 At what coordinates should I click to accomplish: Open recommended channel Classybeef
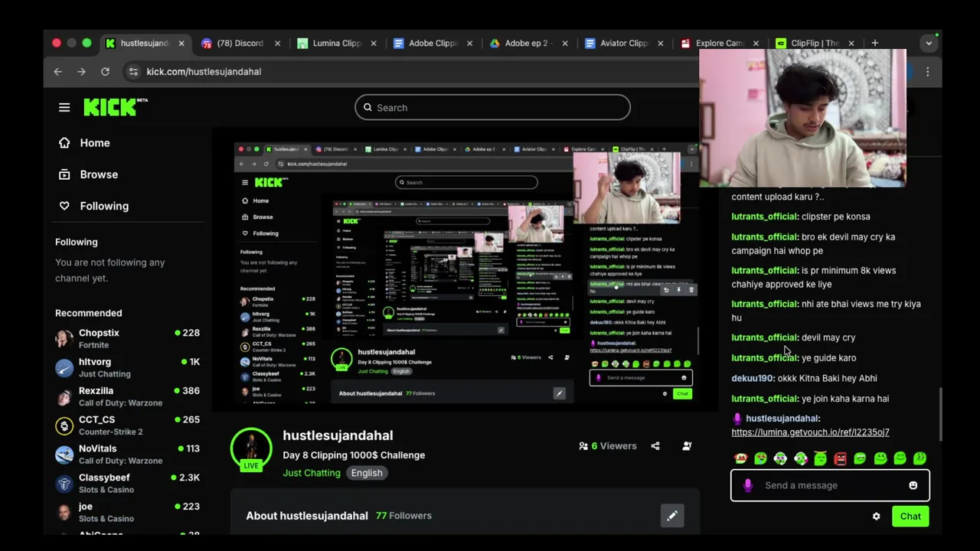click(x=128, y=483)
